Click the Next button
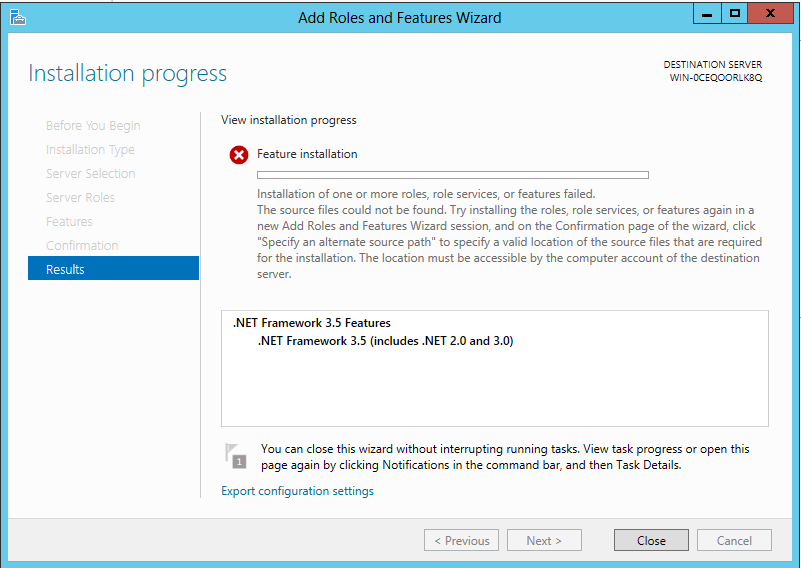Screen dimensions: 801x568 [x=544, y=541]
